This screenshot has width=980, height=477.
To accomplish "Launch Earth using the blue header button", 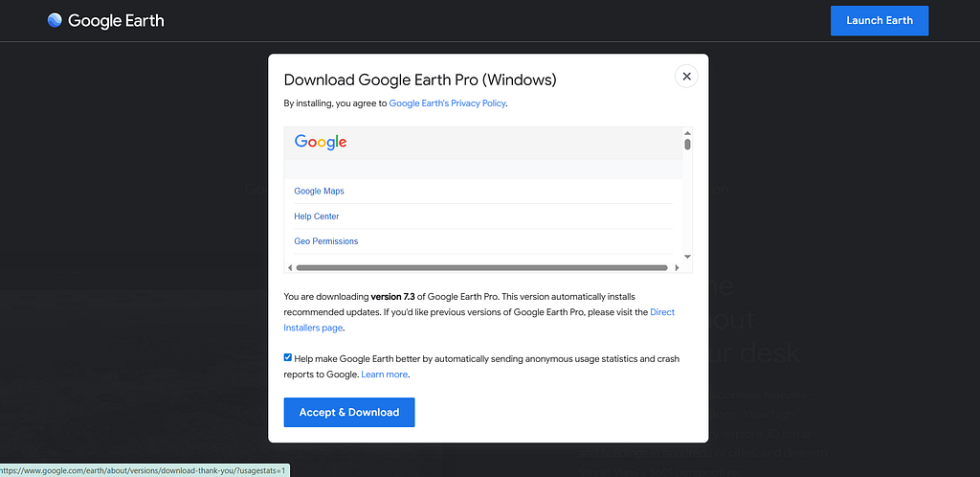I will point(880,21).
